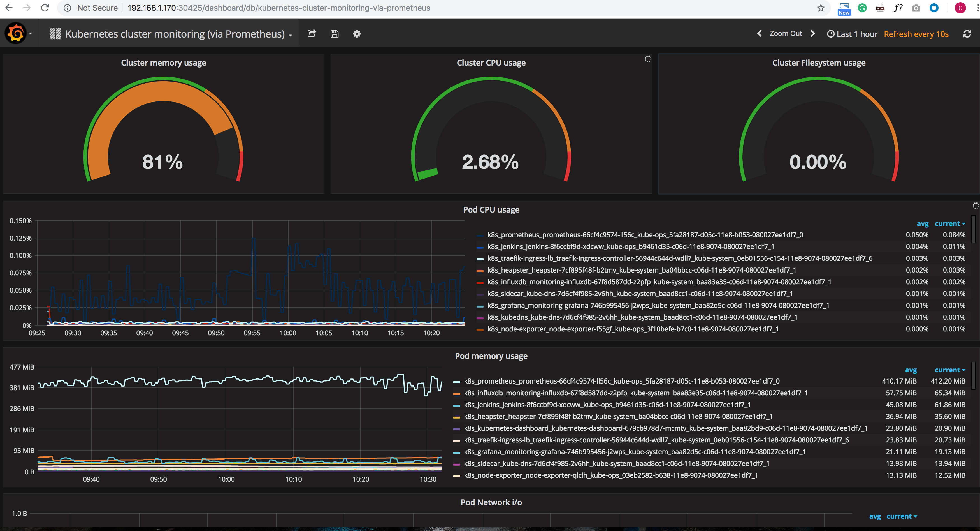Viewport: 980px width, 531px height.
Task: Open the Last 1 hour time picker
Action: pyautogui.click(x=852, y=34)
